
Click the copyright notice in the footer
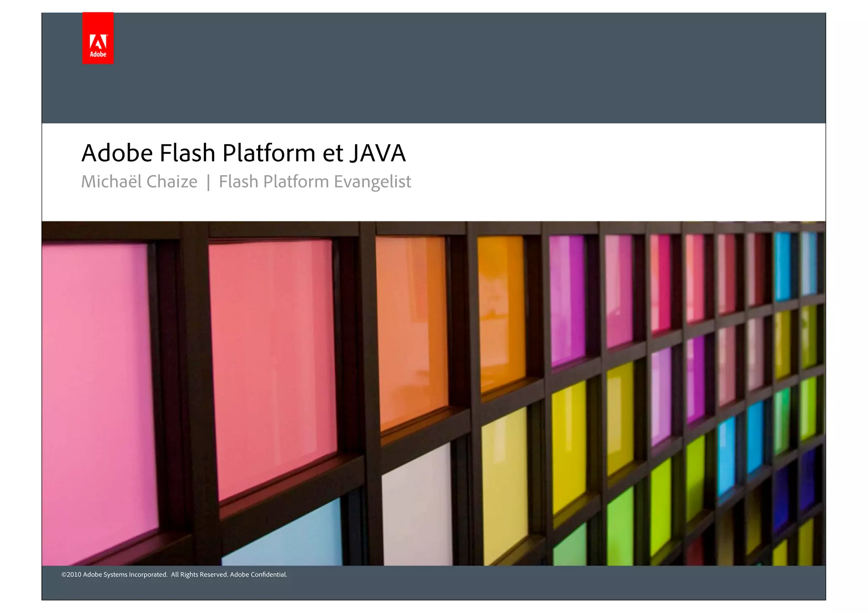[174, 574]
